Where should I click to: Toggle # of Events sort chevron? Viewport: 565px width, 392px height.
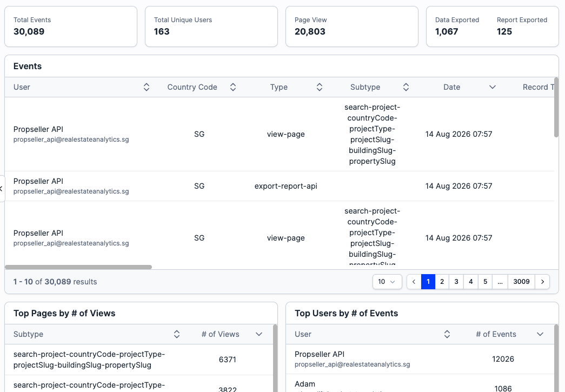point(540,334)
